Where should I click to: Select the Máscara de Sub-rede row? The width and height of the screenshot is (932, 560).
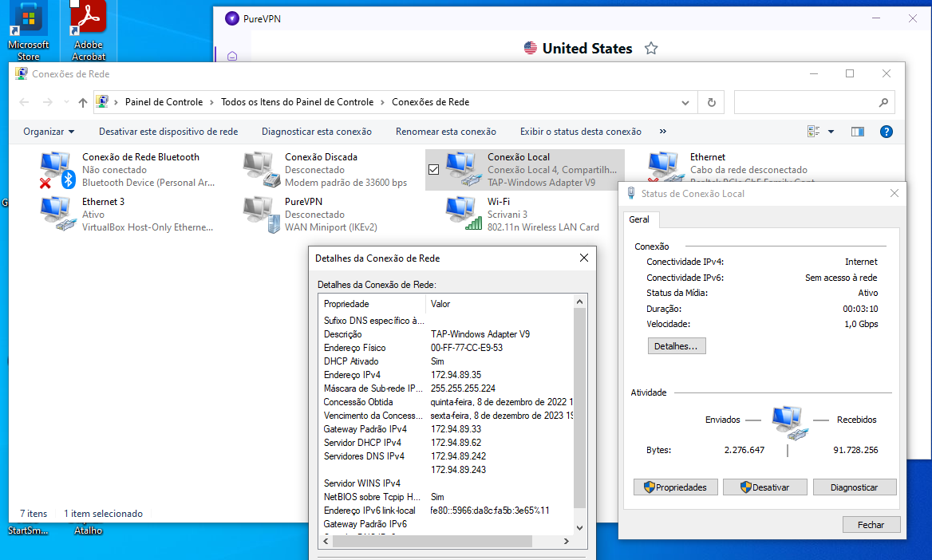[446, 388]
